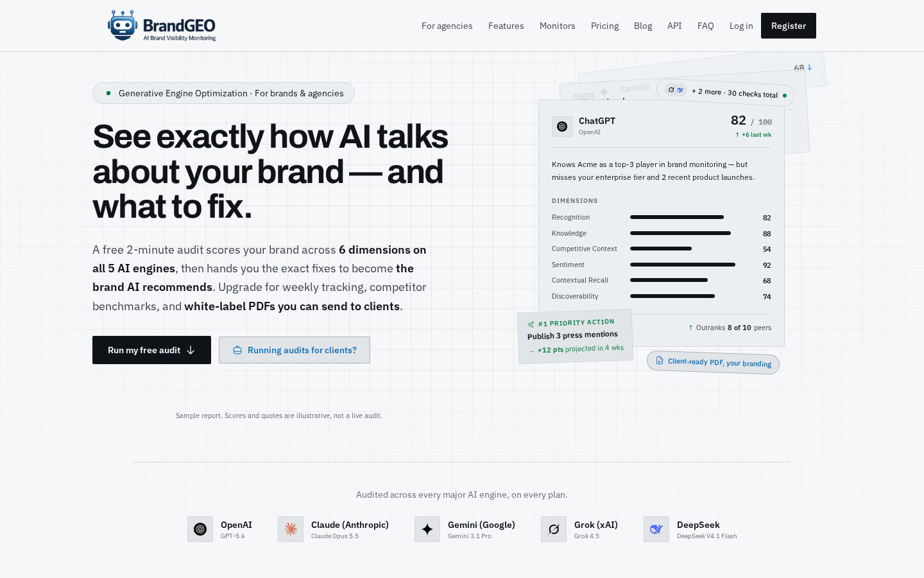Click the Claude (Anthropic) starburst icon
Viewport: 924px width, 578px height.
pos(291,529)
